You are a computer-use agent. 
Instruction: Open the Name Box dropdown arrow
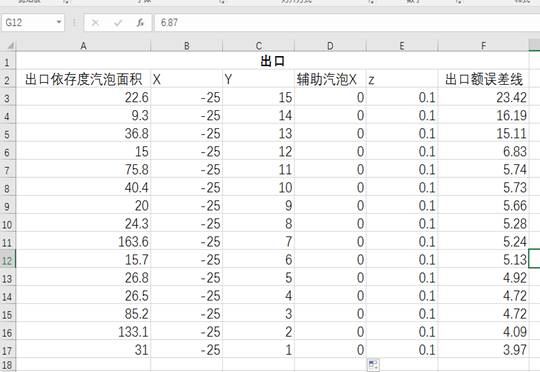pos(59,22)
